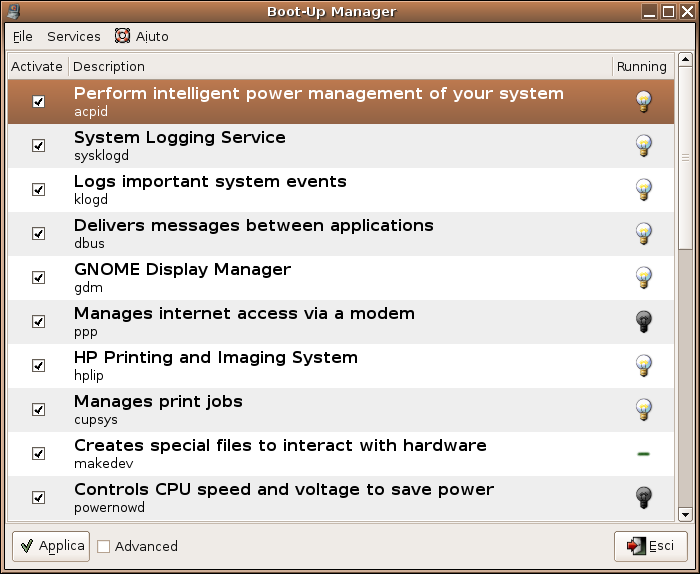Image resolution: width=700 pixels, height=574 pixels.
Task: Click the running light bulb for gdm
Action: 643,277
